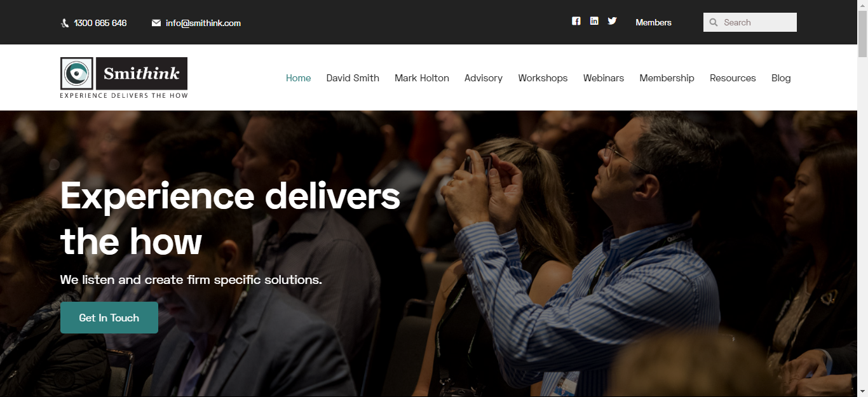Image resolution: width=868 pixels, height=397 pixels.
Task: Visit the Blog link
Action: point(781,78)
